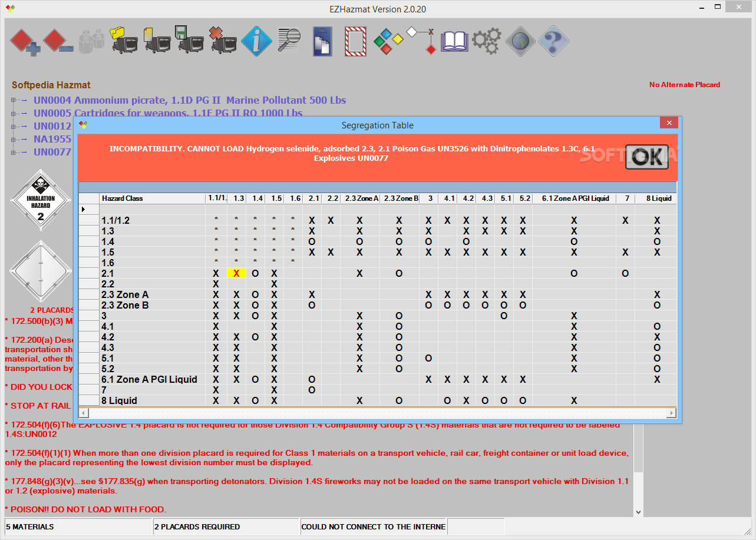Click the 5 MATERIALS status bar entry
756x540 pixels.
[x=78, y=526]
